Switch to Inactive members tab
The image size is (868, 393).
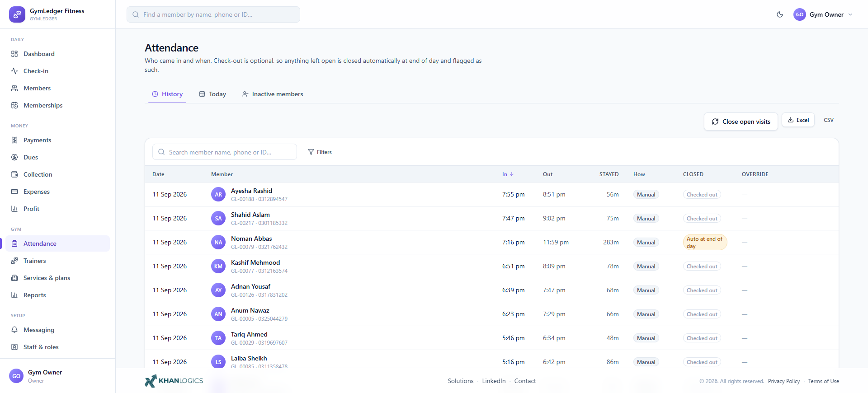[x=273, y=94]
